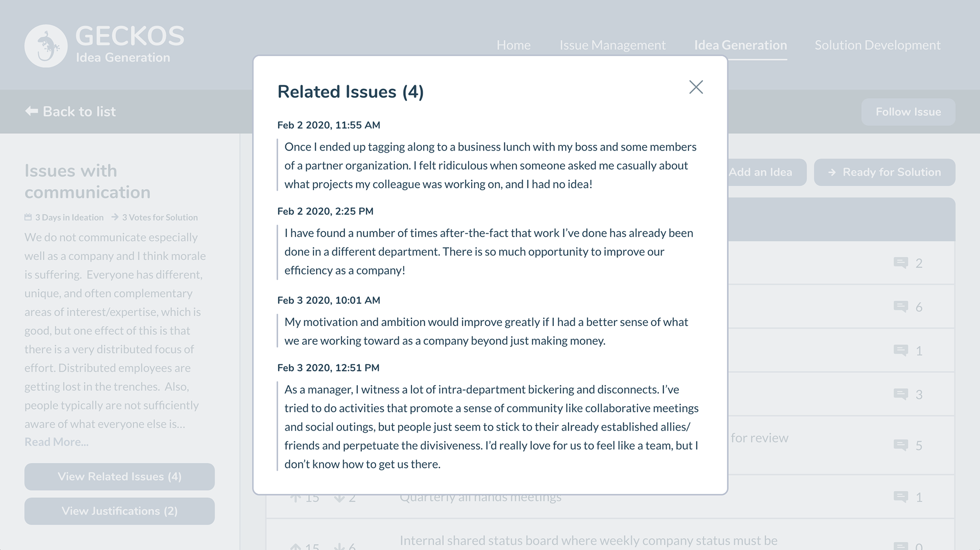Click the Follow Issue button
This screenshot has height=550, width=980.
tap(908, 112)
